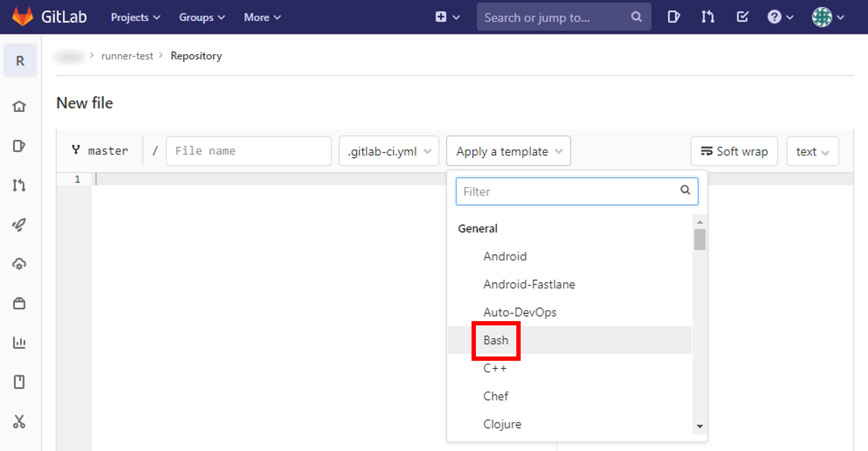Navigate to the runner-test breadcrumb link
This screenshot has width=868, height=451.
(127, 56)
